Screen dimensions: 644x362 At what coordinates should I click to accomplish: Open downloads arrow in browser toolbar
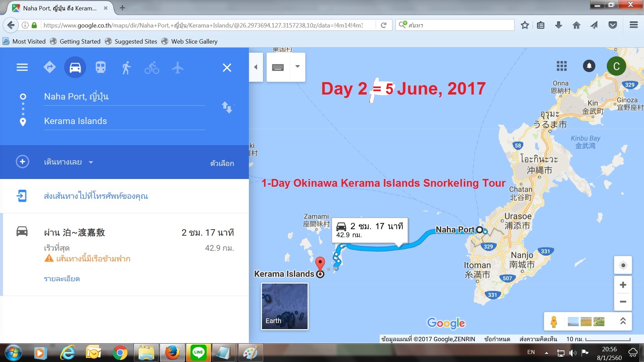click(558, 25)
